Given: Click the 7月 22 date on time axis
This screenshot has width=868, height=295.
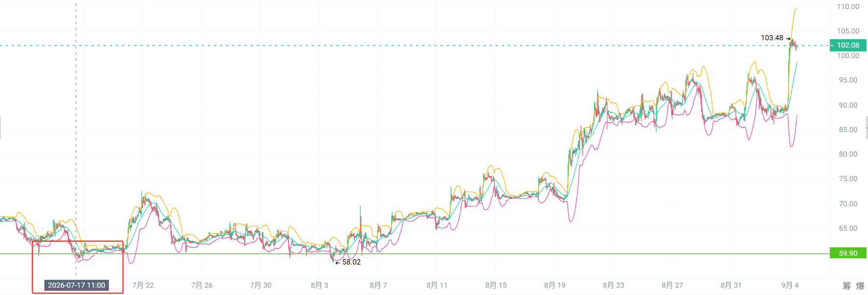Looking at the screenshot, I should 143,285.
